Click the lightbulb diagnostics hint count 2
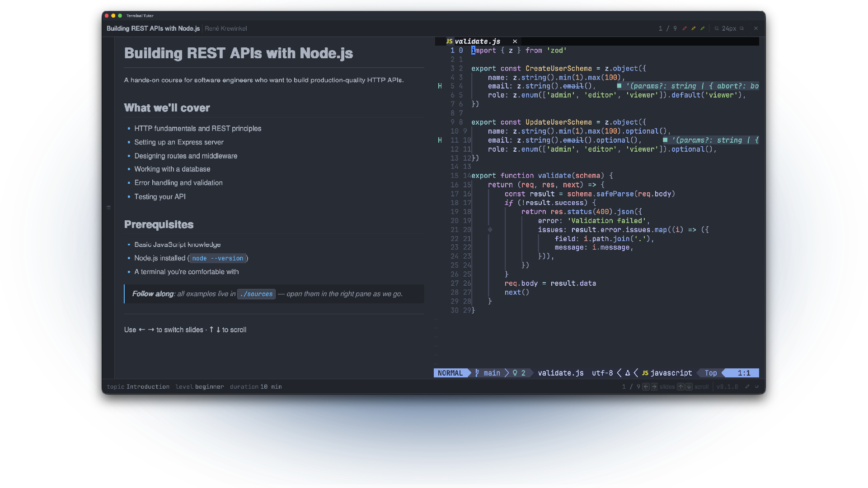 [519, 373]
